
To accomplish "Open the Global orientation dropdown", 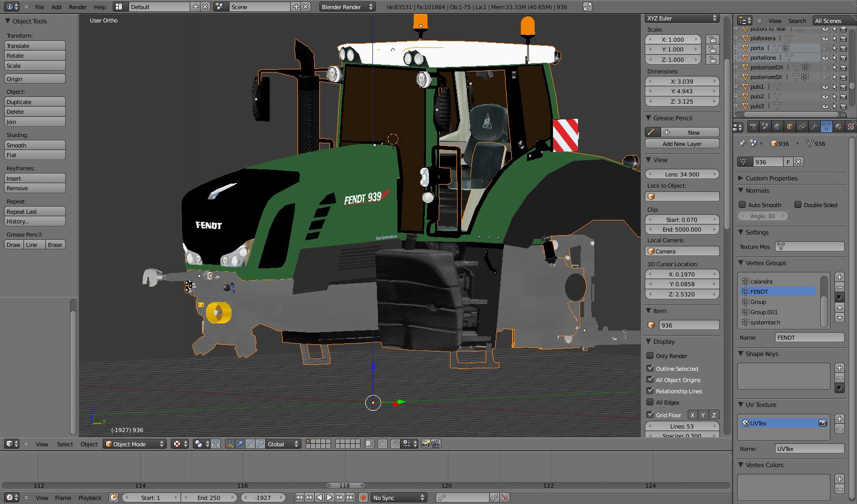I will pos(284,444).
